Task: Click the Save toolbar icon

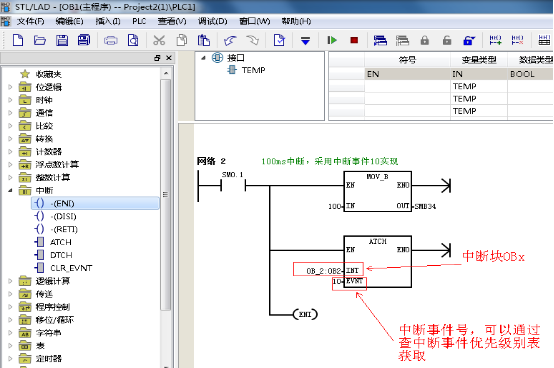Action: pos(62,40)
